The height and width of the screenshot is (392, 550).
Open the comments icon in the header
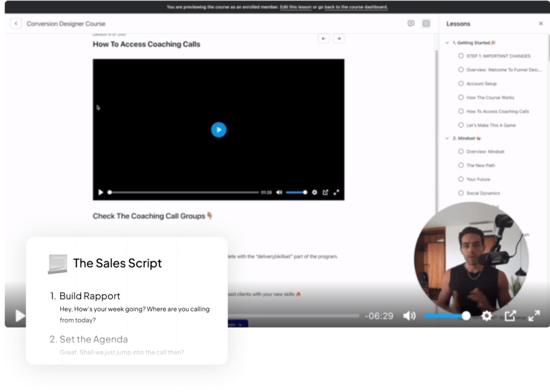[x=411, y=24]
